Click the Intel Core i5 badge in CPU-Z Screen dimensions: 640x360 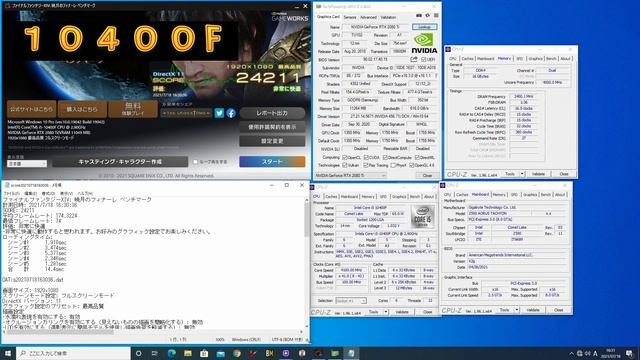423,216
